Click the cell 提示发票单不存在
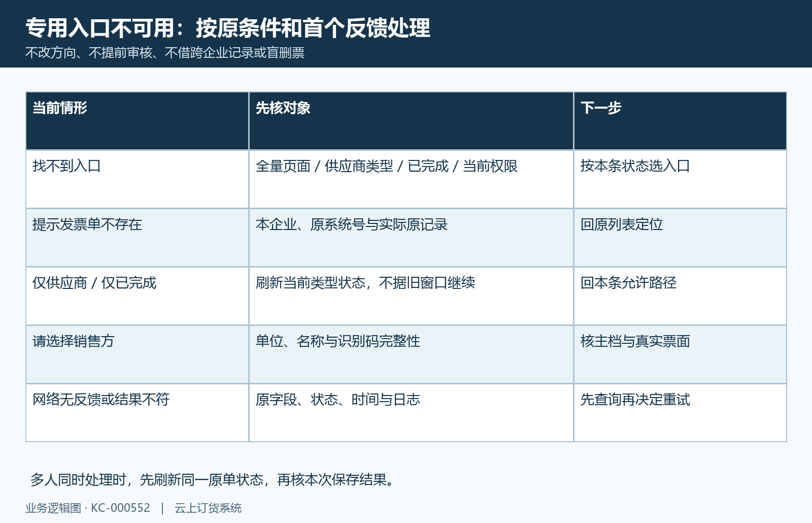Screen dimensions: 812x523 137,238
